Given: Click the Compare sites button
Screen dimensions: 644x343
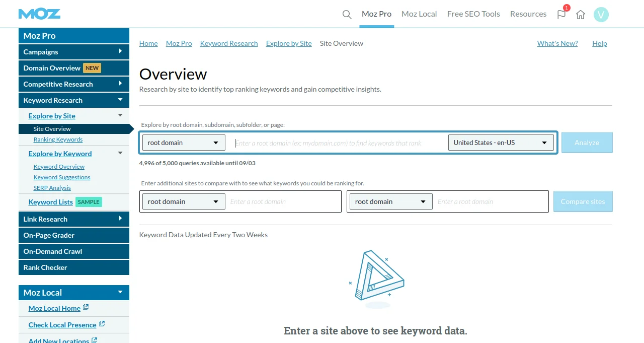Looking at the screenshot, I should pos(583,201).
